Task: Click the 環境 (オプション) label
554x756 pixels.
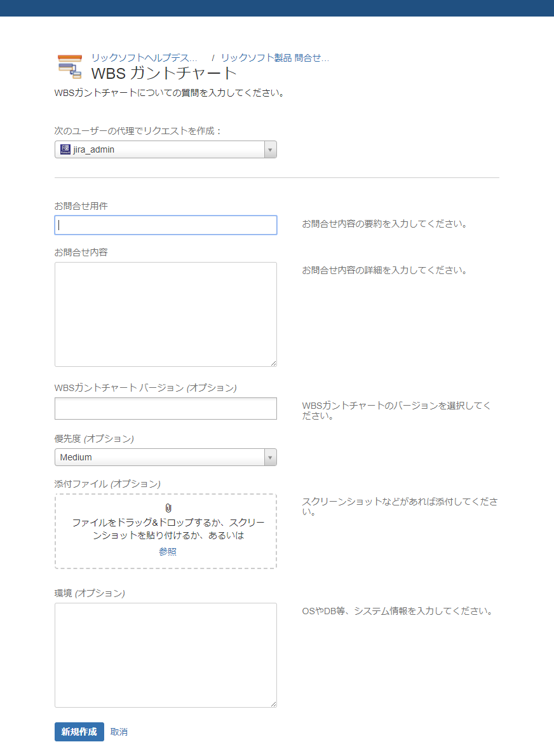Action: (x=90, y=593)
